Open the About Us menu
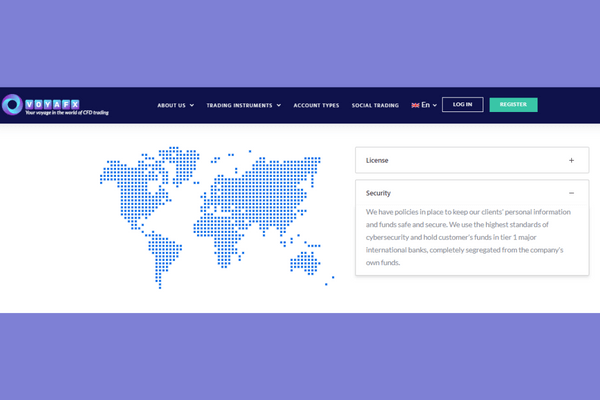The height and width of the screenshot is (400, 600). (x=171, y=105)
